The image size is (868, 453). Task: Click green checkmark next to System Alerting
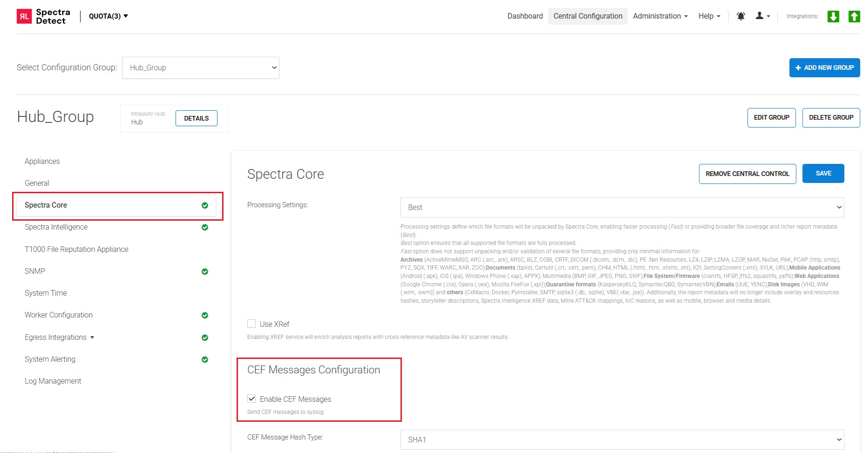(205, 359)
